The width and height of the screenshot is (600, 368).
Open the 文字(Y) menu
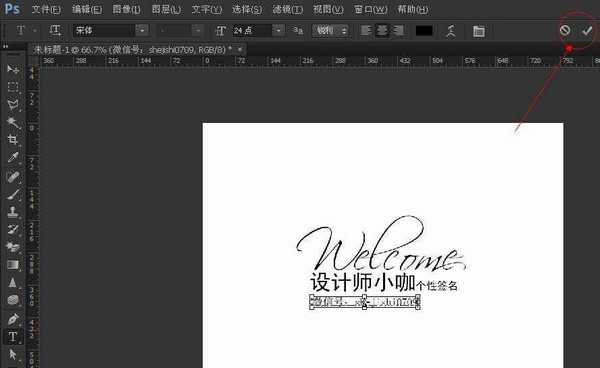point(207,9)
